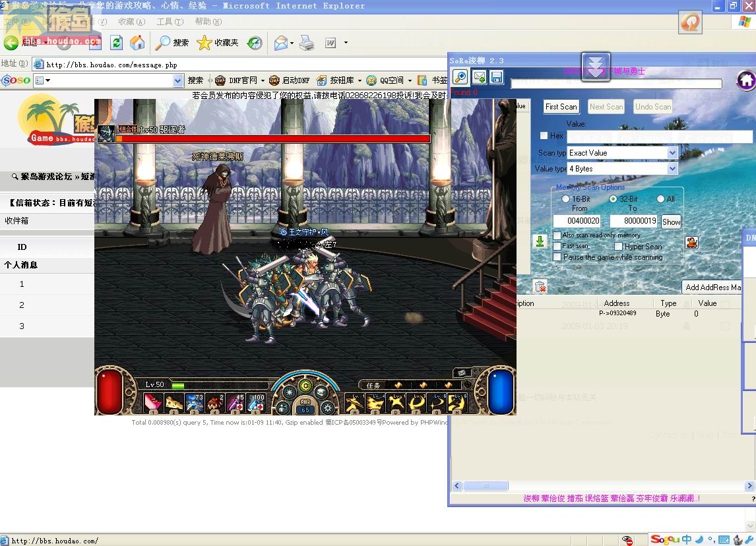Image resolution: width=756 pixels, height=546 pixels.
Task: Click the IE print printer icon
Action: (307, 43)
